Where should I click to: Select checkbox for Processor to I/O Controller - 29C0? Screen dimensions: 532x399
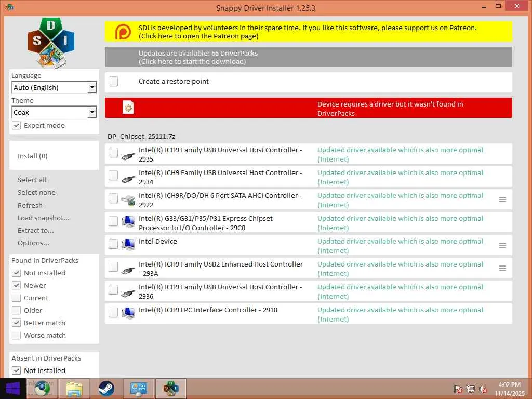[113, 221]
